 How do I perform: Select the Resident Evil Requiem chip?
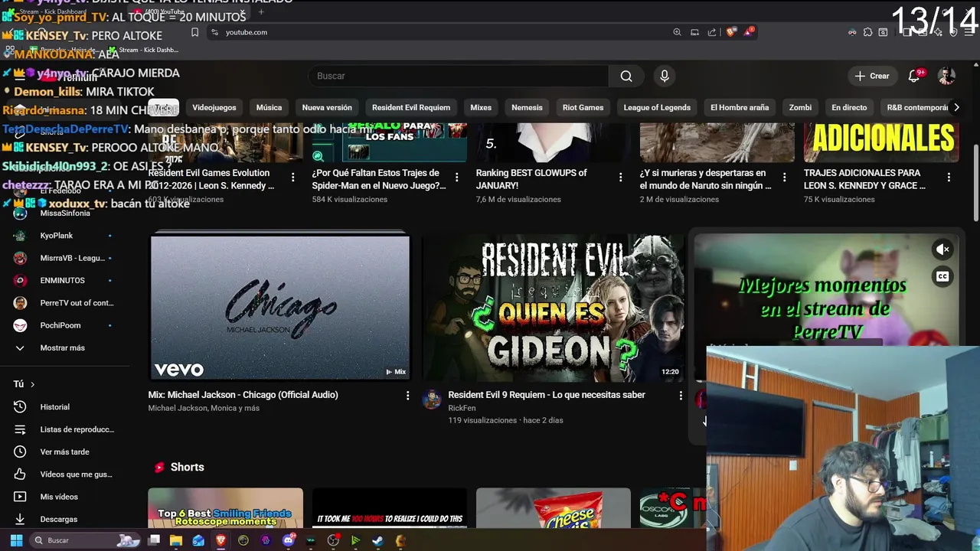pyautogui.click(x=411, y=107)
